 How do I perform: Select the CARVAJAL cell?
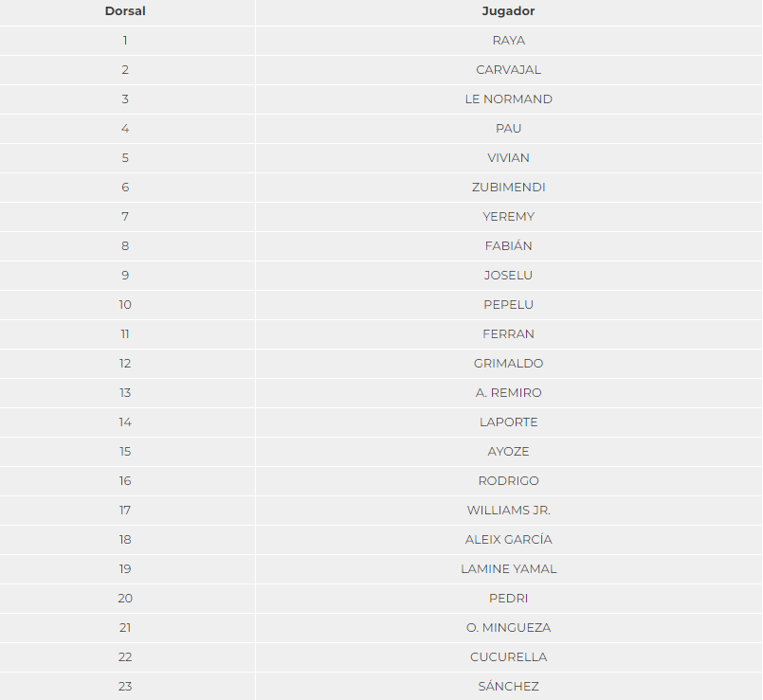[508, 70]
